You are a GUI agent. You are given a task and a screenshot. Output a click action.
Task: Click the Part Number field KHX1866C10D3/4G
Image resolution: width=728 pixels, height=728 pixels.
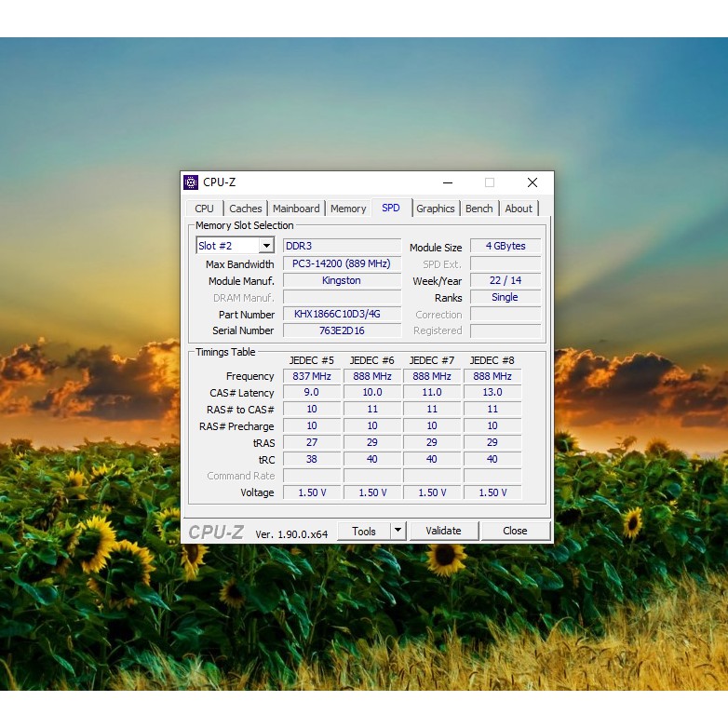tap(342, 315)
